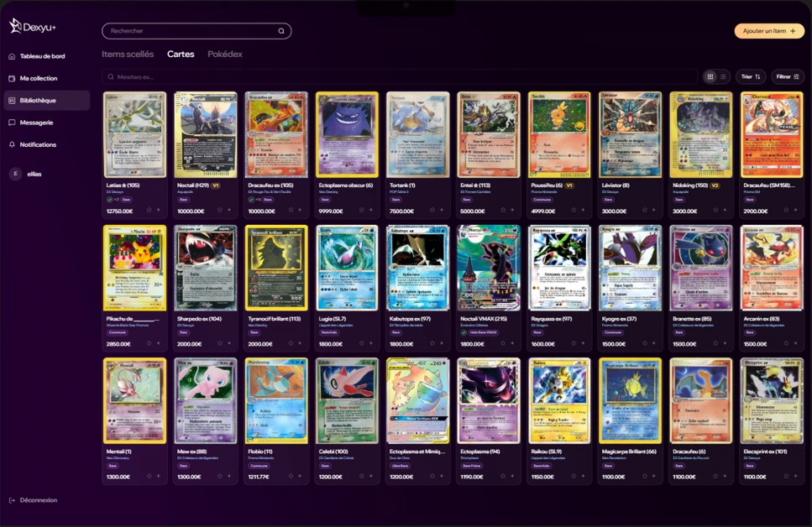Image resolution: width=812 pixels, height=527 pixels.
Task: Add Mew ex (88) with plus icon
Action: 229,477
